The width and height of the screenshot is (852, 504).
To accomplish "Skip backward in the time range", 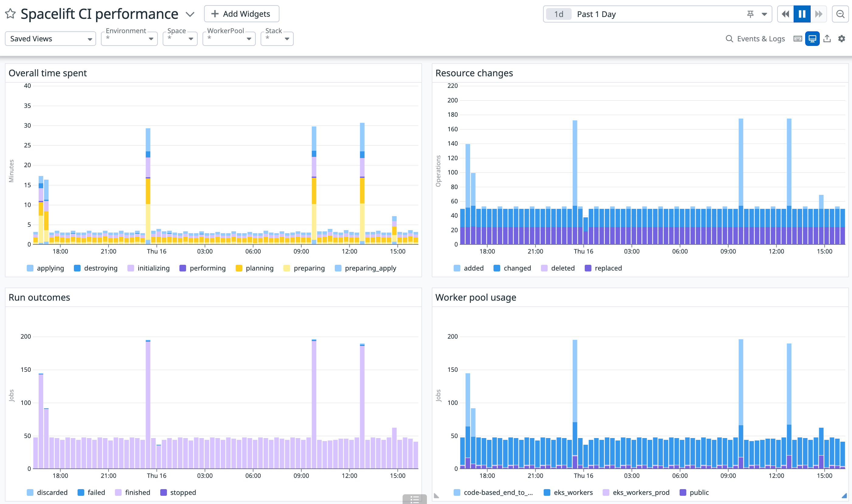I will tap(785, 14).
